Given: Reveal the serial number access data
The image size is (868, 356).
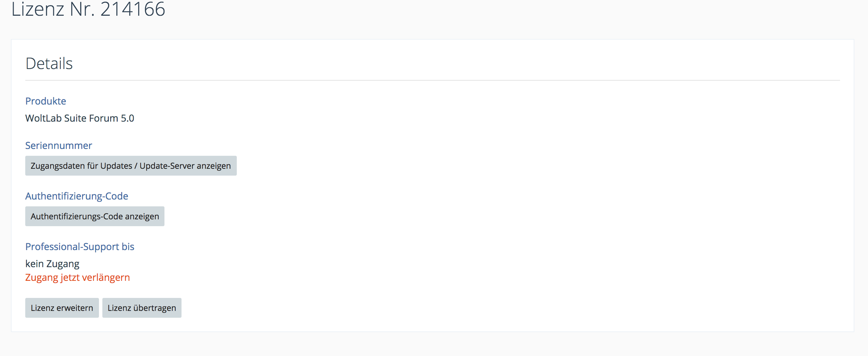Looking at the screenshot, I should pos(131,166).
